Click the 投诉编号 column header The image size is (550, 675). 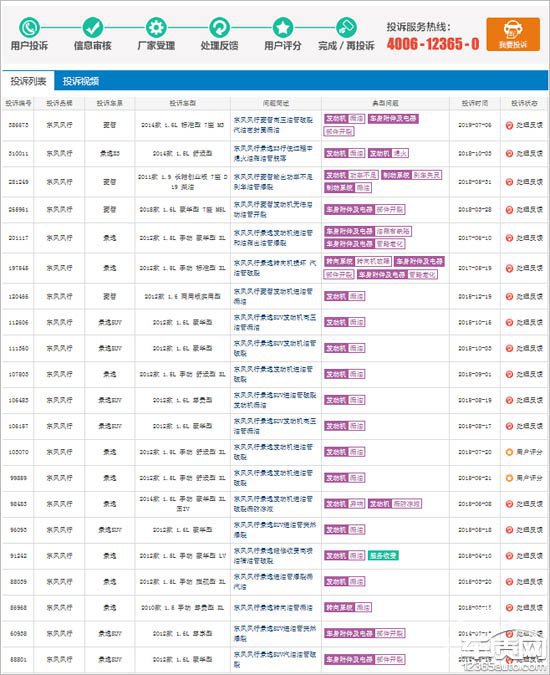tap(18, 103)
